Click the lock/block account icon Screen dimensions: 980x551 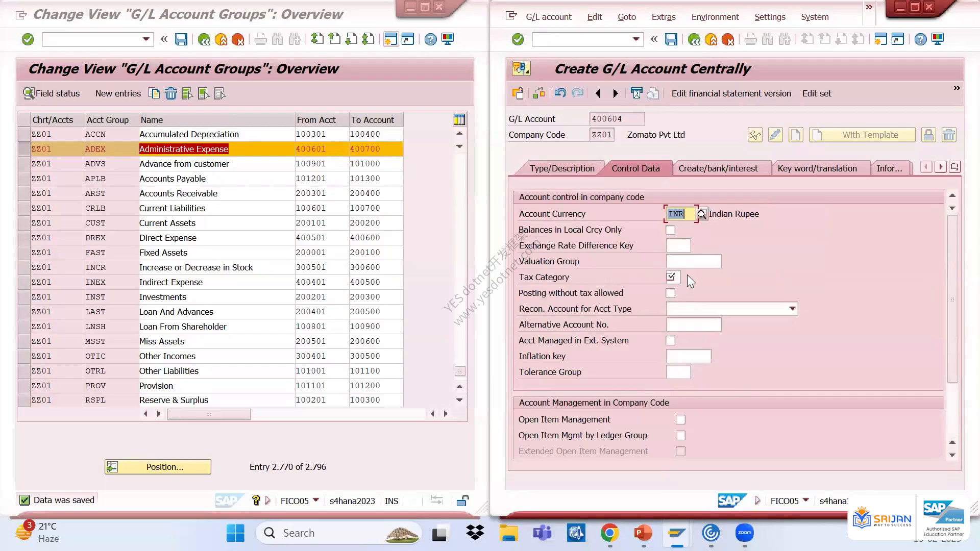click(928, 135)
